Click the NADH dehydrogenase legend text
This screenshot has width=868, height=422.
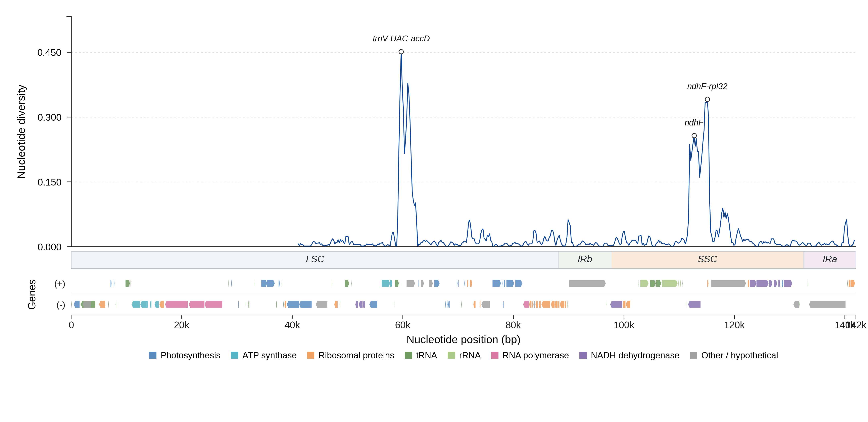click(635, 355)
